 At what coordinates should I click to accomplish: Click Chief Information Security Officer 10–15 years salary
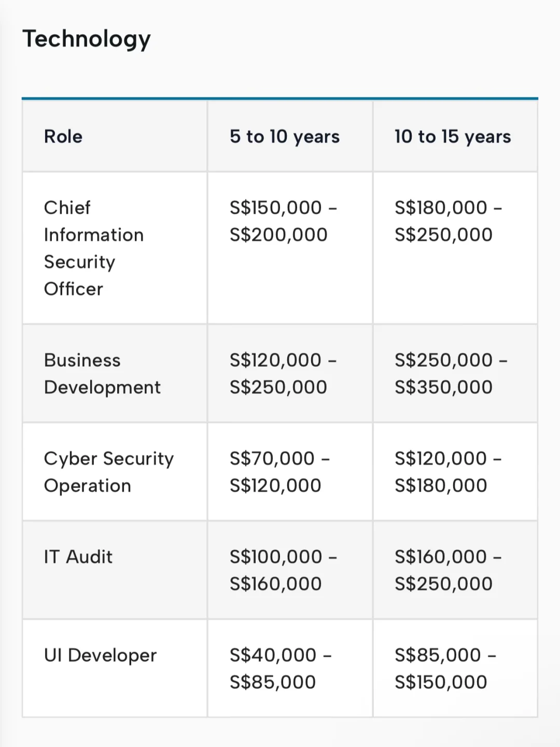click(x=448, y=221)
